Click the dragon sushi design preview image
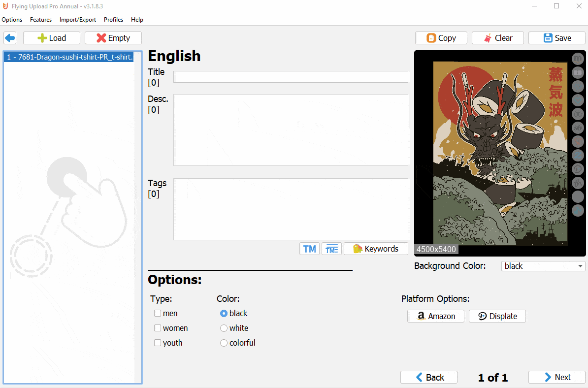Viewport: 588px width, 388px height. click(500, 154)
